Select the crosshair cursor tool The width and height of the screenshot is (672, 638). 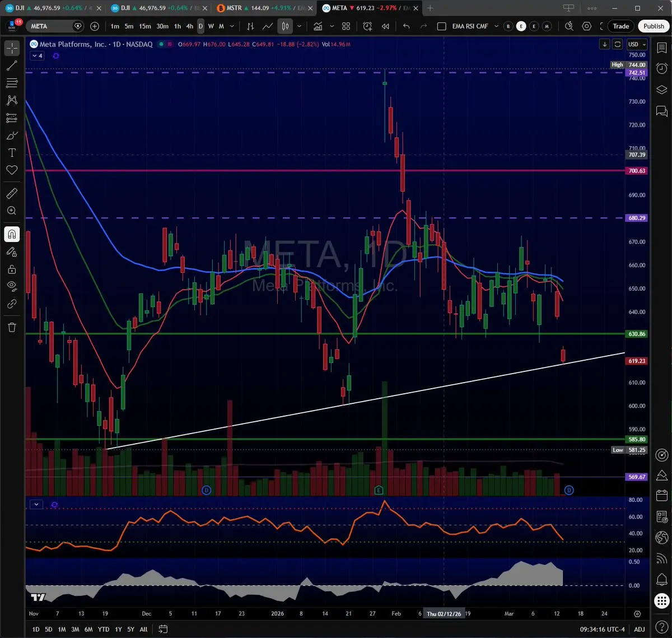12,48
